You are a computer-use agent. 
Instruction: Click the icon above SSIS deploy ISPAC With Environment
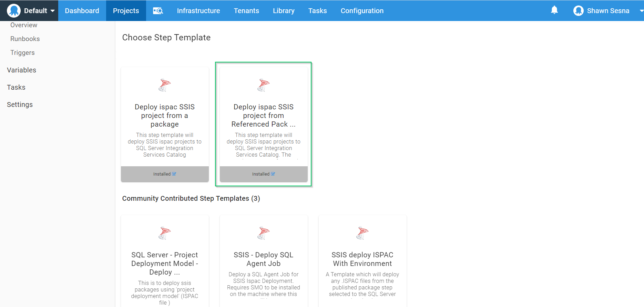point(362,233)
